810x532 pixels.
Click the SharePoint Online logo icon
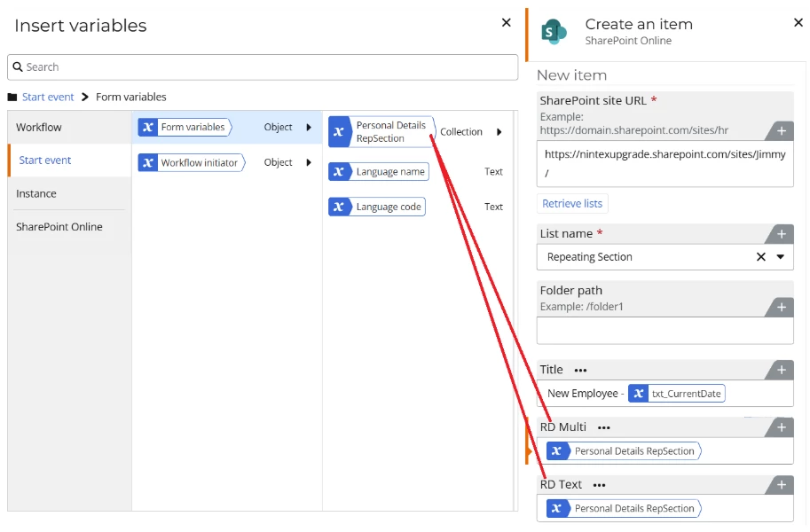pos(554,32)
